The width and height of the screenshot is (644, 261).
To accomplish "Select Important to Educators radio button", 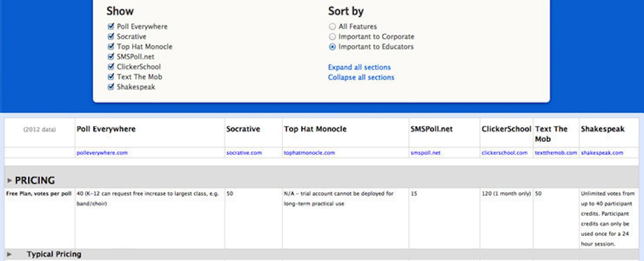I will pos(332,47).
